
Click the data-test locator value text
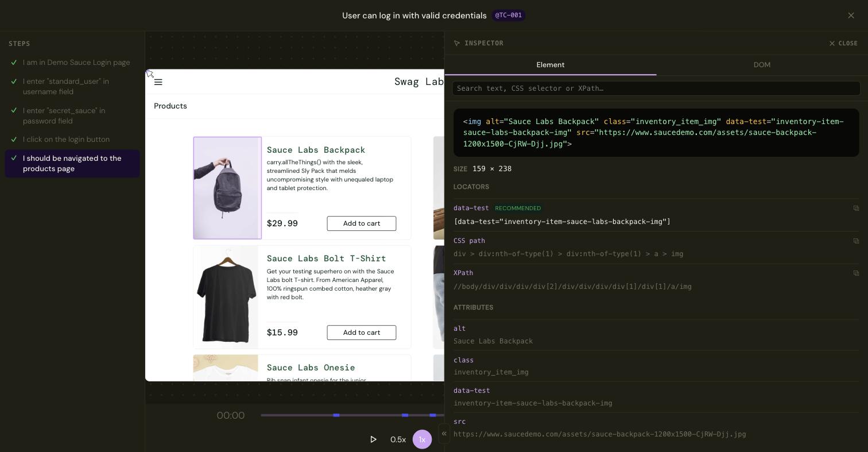pos(562,222)
